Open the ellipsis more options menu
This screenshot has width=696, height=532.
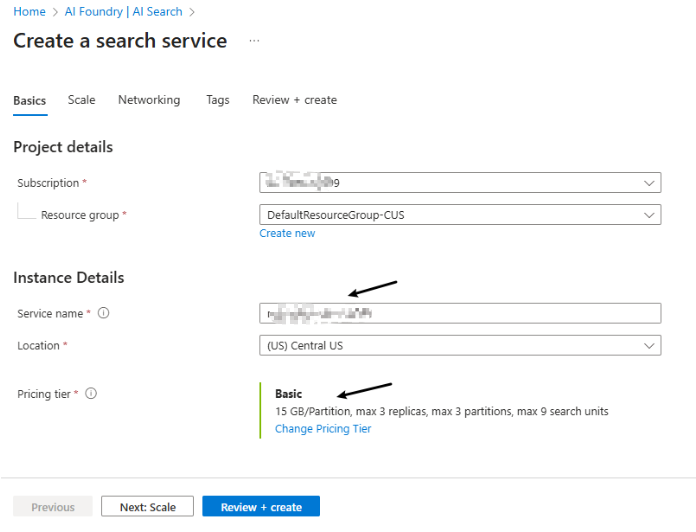[254, 41]
